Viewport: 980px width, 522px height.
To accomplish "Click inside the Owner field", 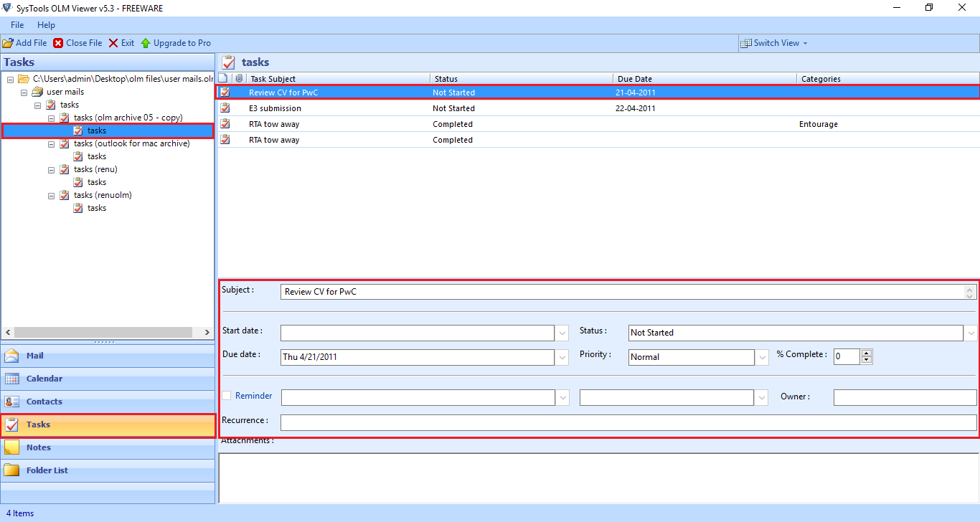I will click(x=905, y=397).
